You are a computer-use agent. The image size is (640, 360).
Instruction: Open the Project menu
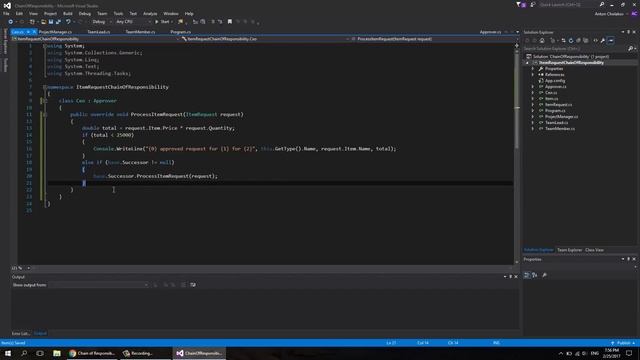tap(50, 13)
